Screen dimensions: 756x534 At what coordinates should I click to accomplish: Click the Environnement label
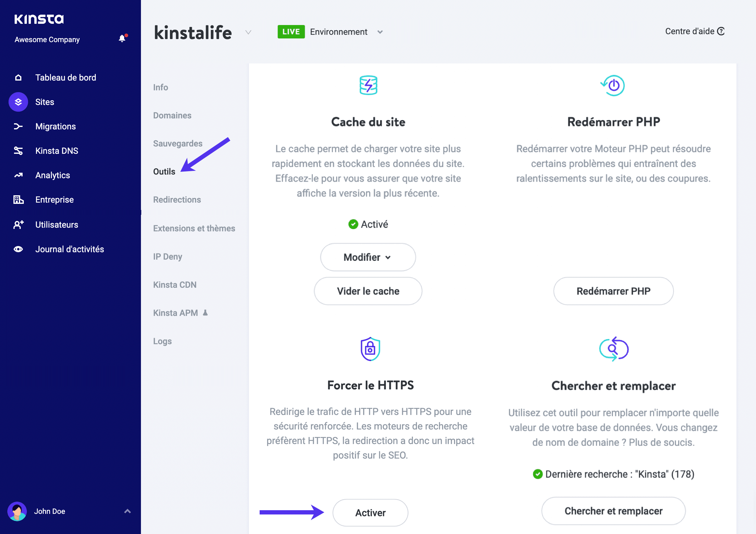point(338,32)
